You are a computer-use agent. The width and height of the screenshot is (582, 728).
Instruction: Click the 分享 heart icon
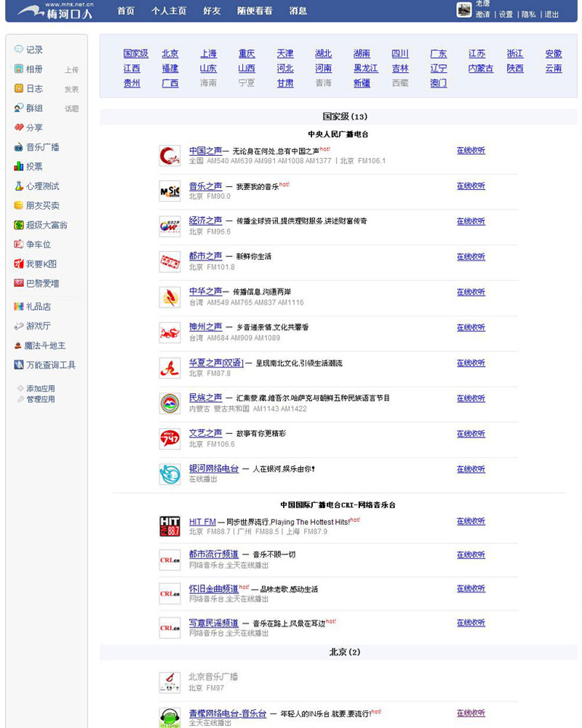point(19,127)
